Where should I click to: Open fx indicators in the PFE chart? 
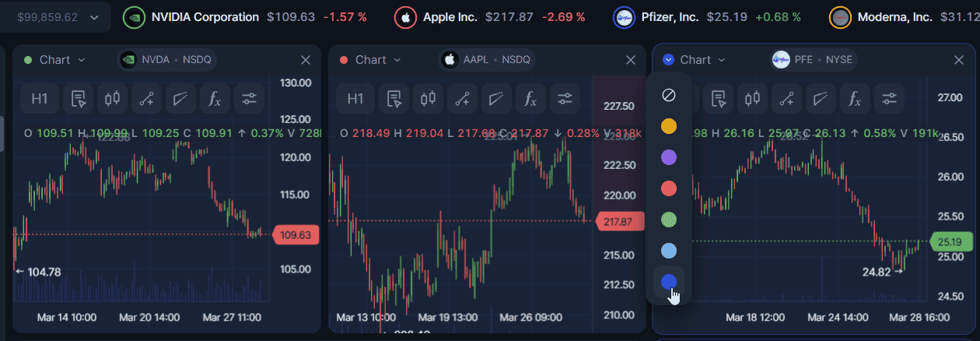855,99
